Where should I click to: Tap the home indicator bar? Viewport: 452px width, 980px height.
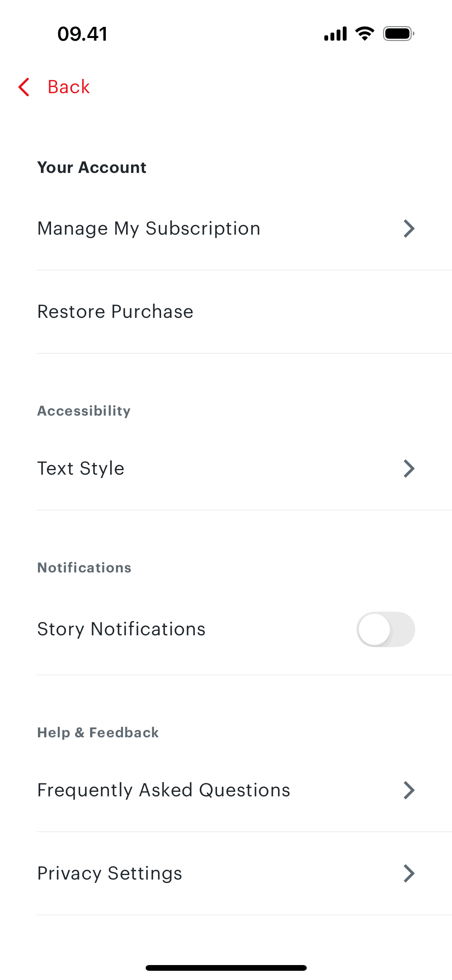click(226, 968)
